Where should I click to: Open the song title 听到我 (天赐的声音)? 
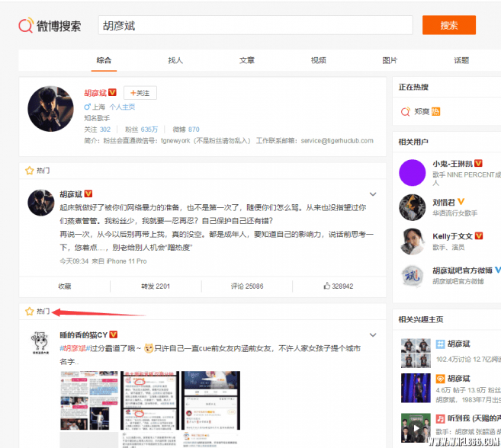click(x=474, y=418)
